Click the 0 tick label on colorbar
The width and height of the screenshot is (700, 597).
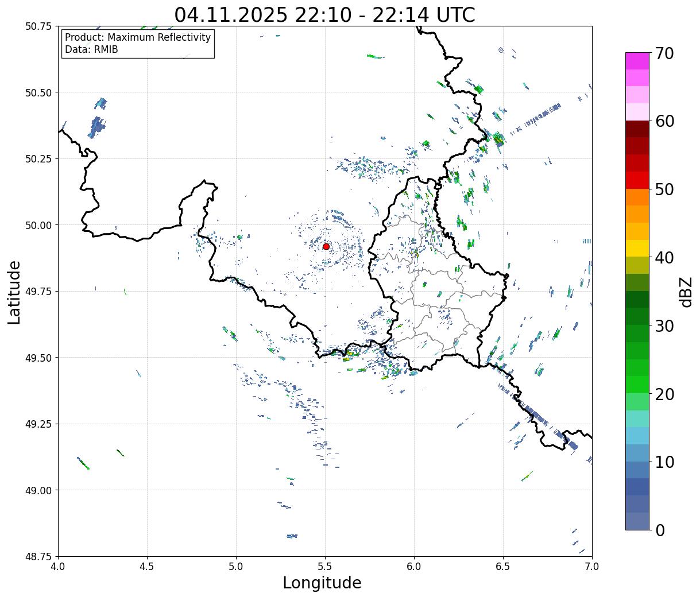point(660,530)
